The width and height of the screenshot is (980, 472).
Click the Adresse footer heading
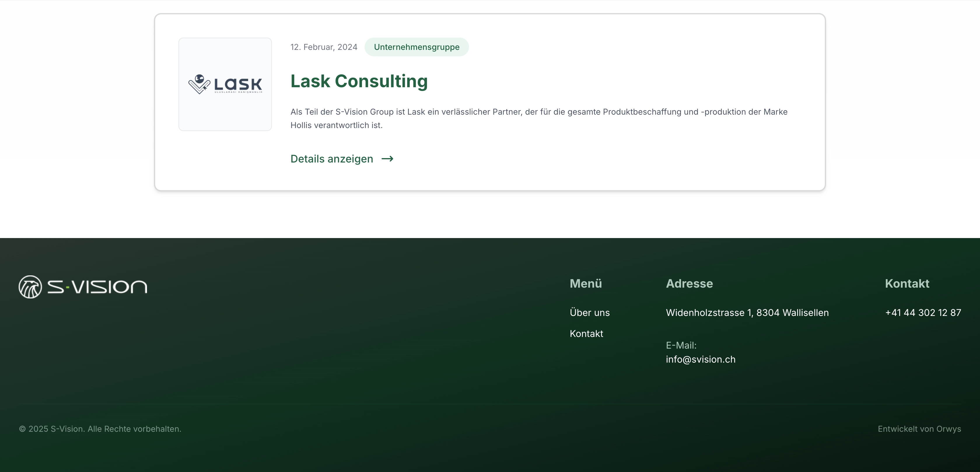[689, 284]
